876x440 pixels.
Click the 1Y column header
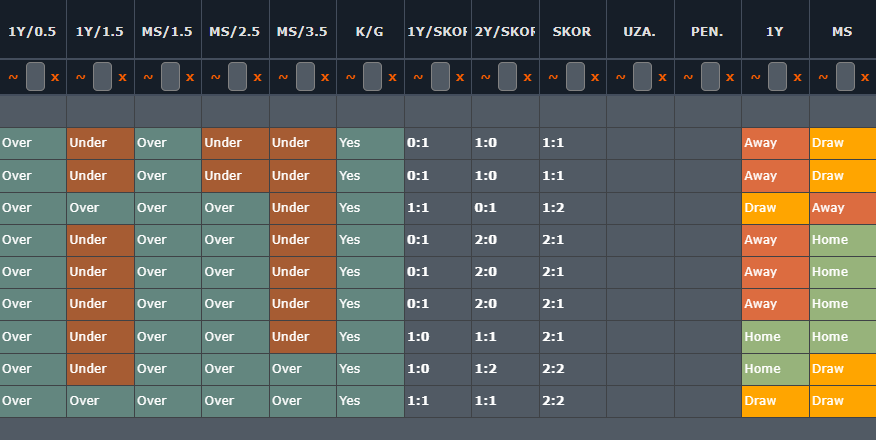775,31
